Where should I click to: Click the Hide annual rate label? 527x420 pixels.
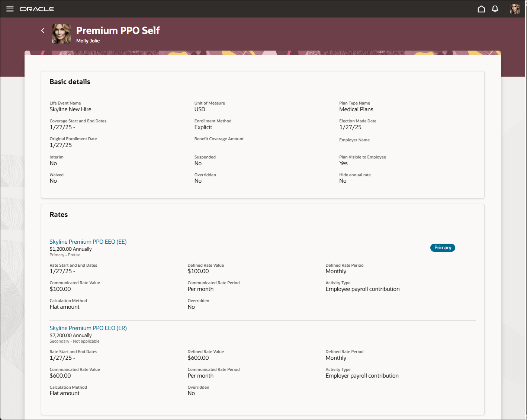355,175
